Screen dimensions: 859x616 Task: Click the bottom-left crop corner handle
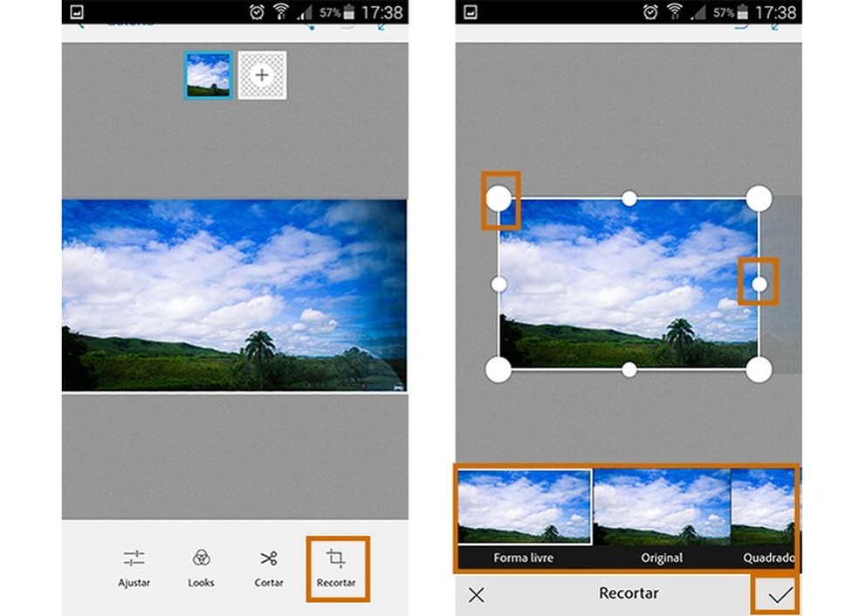click(x=498, y=370)
